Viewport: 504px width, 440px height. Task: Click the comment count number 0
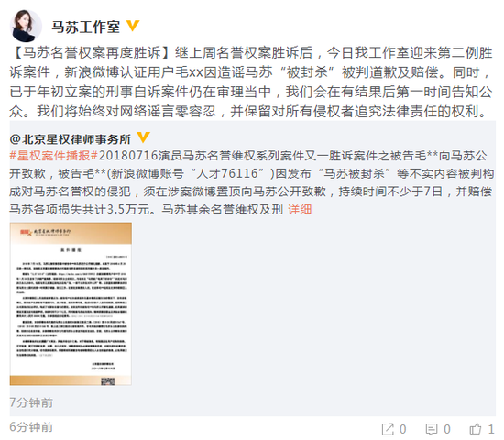(447, 429)
